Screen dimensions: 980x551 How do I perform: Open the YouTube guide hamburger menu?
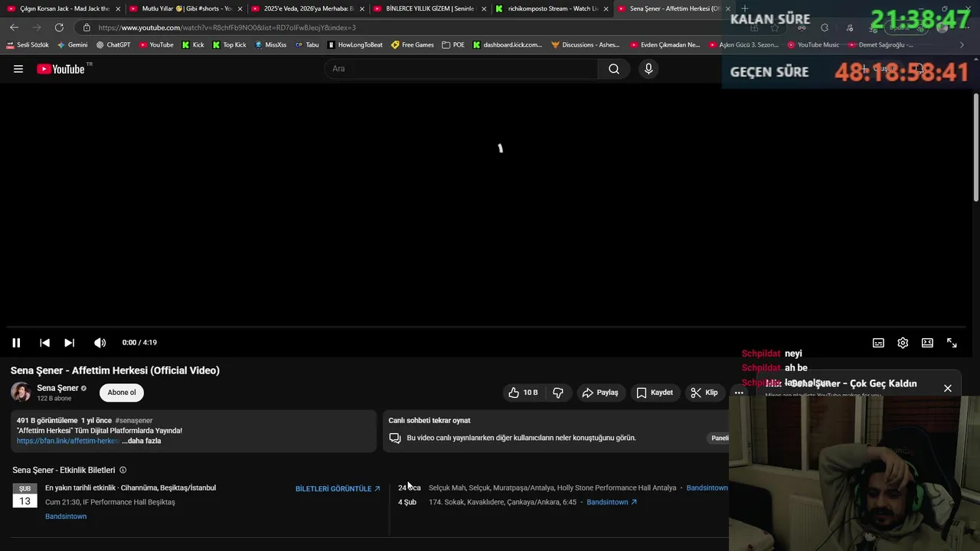point(18,69)
